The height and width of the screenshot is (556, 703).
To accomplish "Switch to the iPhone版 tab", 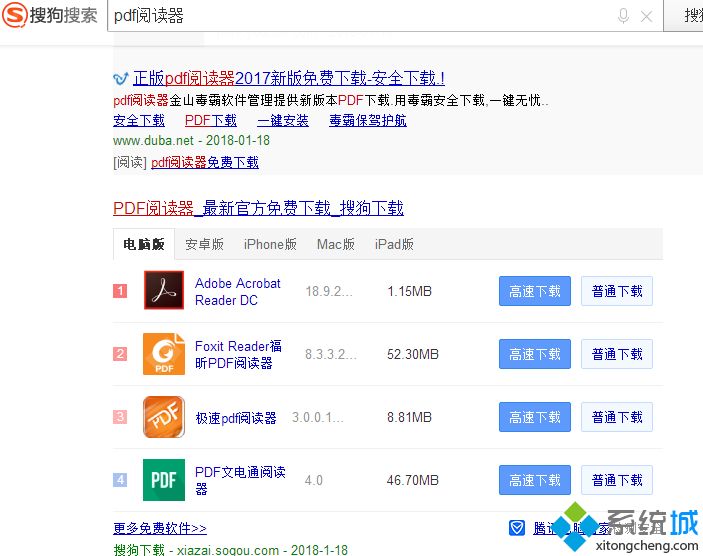I will click(x=270, y=244).
